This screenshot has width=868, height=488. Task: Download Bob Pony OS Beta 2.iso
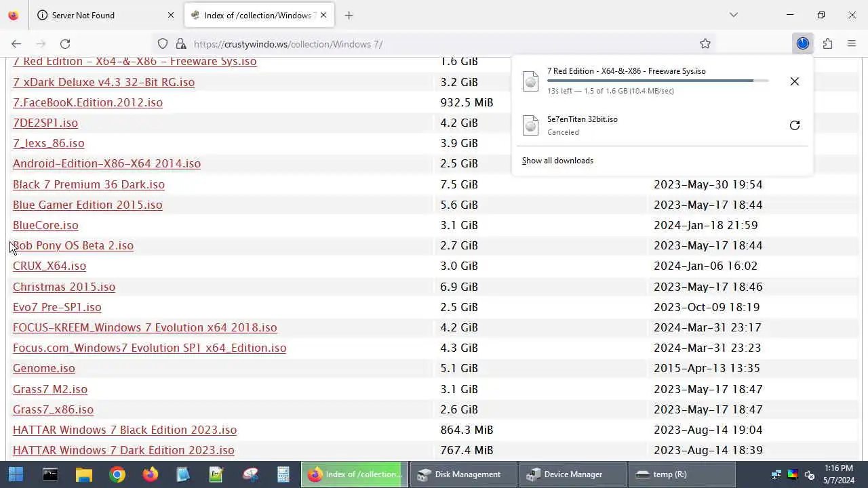pyautogui.click(x=73, y=245)
